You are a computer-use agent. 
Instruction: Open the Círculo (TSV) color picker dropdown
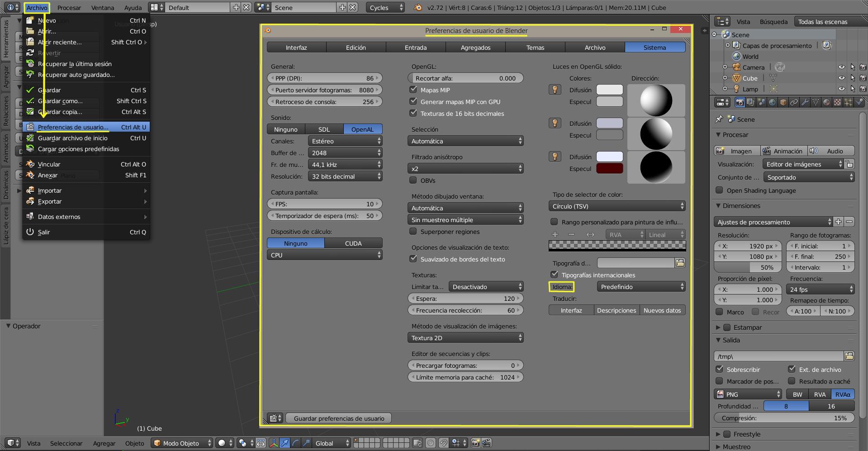[617, 206]
